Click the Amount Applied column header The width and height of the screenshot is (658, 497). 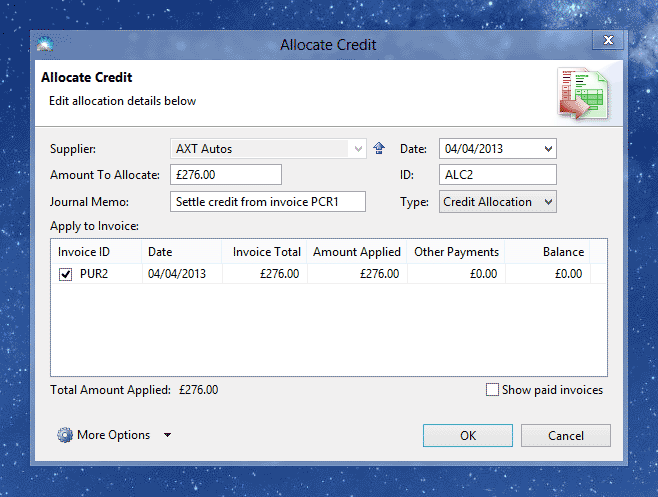(x=356, y=252)
